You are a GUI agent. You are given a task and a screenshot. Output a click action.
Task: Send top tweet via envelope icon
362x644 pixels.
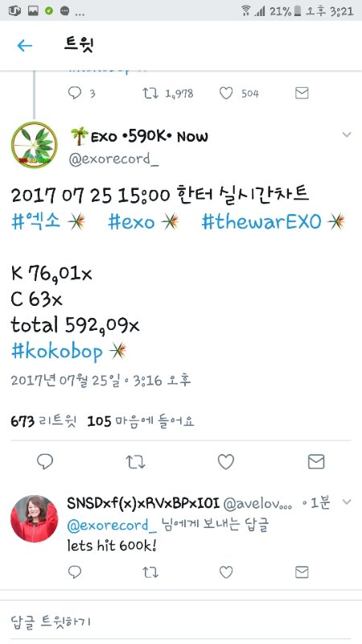click(x=302, y=93)
